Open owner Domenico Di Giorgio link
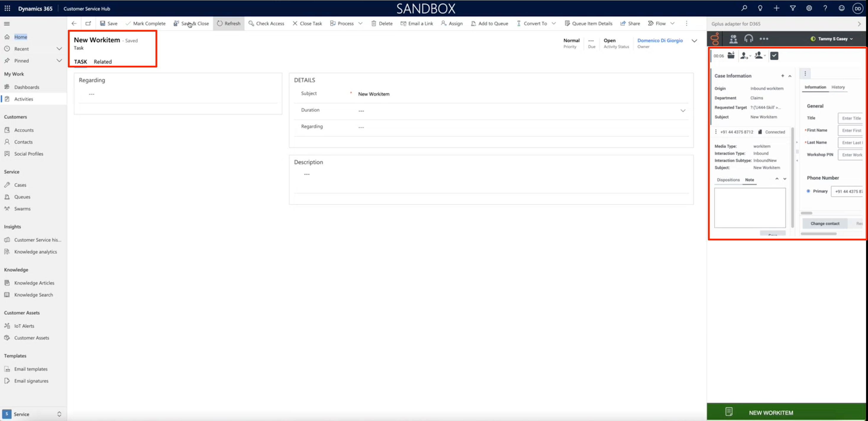The height and width of the screenshot is (421, 868). coord(660,41)
